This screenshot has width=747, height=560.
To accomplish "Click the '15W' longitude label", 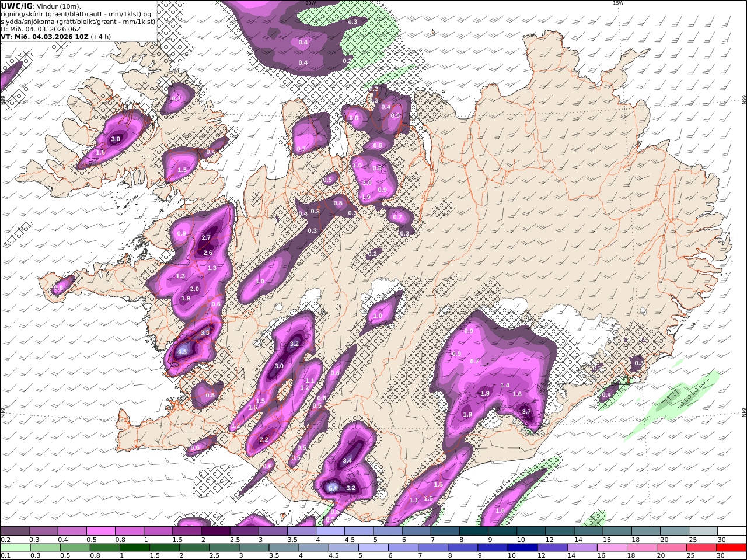I will [x=618, y=3].
